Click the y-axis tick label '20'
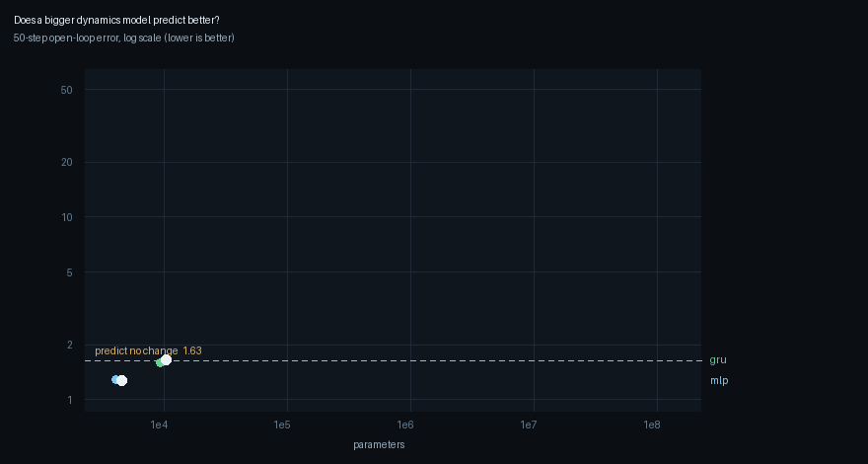868x464 pixels. [66, 163]
